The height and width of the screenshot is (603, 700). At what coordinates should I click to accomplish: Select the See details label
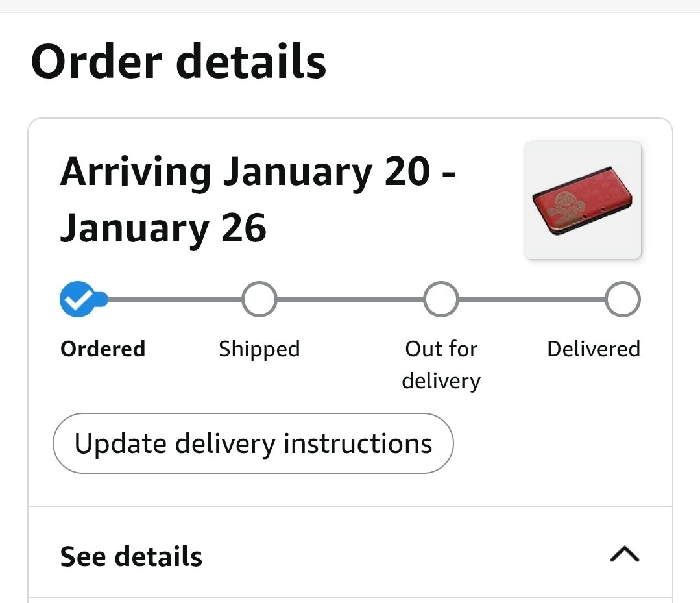pos(131,557)
